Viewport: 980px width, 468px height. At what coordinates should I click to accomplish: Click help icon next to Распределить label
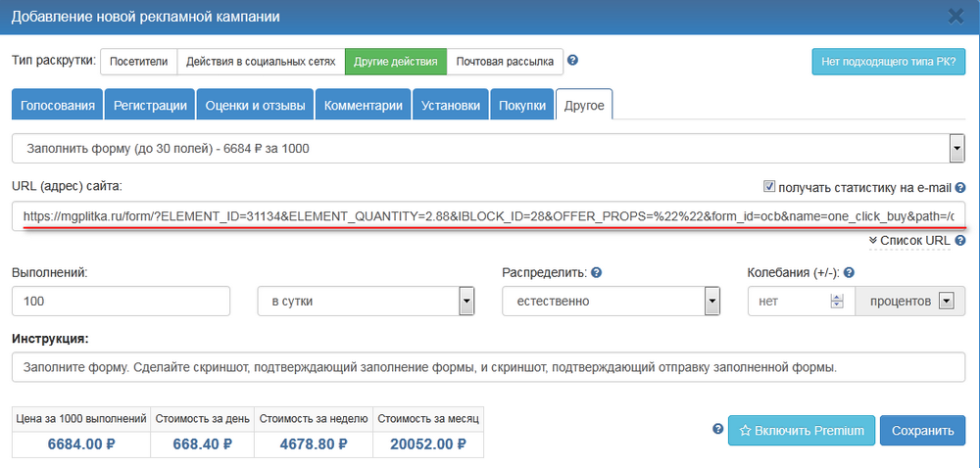[596, 272]
